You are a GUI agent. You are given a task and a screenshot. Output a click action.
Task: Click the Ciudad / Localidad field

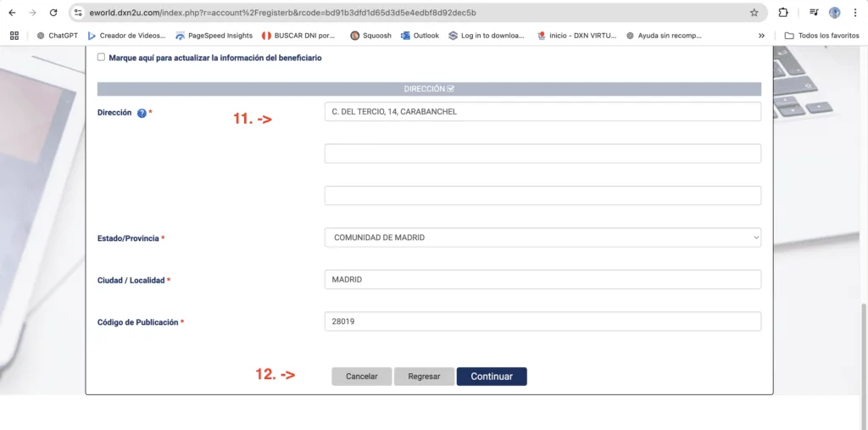(542, 280)
